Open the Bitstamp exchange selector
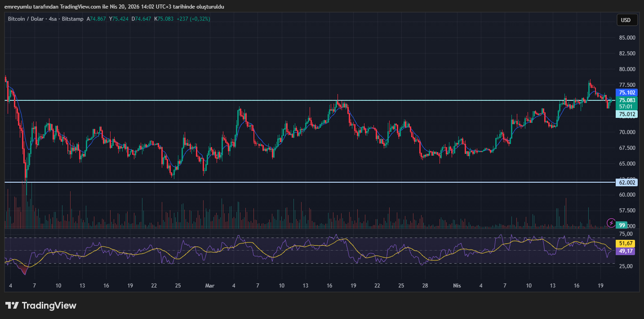The width and height of the screenshot is (644, 319). (x=73, y=19)
